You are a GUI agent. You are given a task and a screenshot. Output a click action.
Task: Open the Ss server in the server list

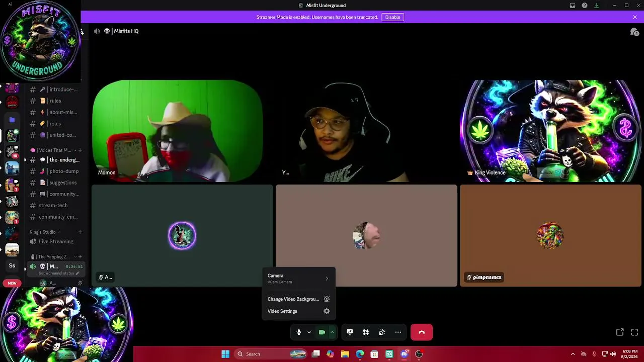click(x=12, y=265)
